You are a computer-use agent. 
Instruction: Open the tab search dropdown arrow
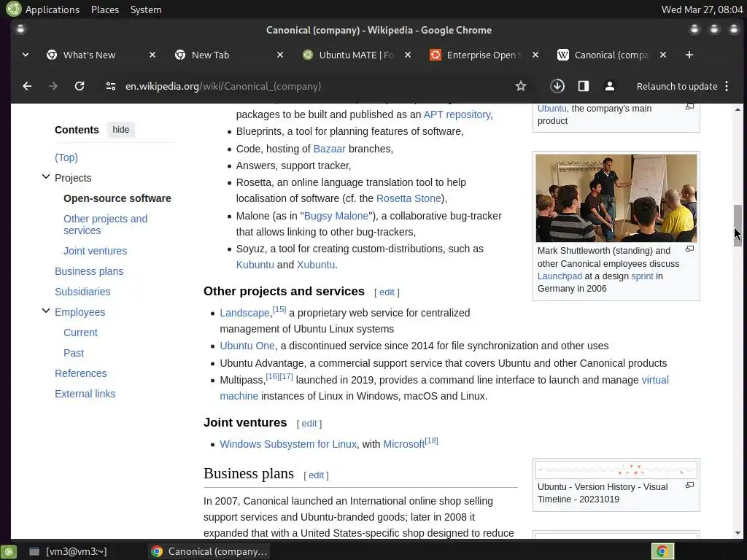(26, 55)
